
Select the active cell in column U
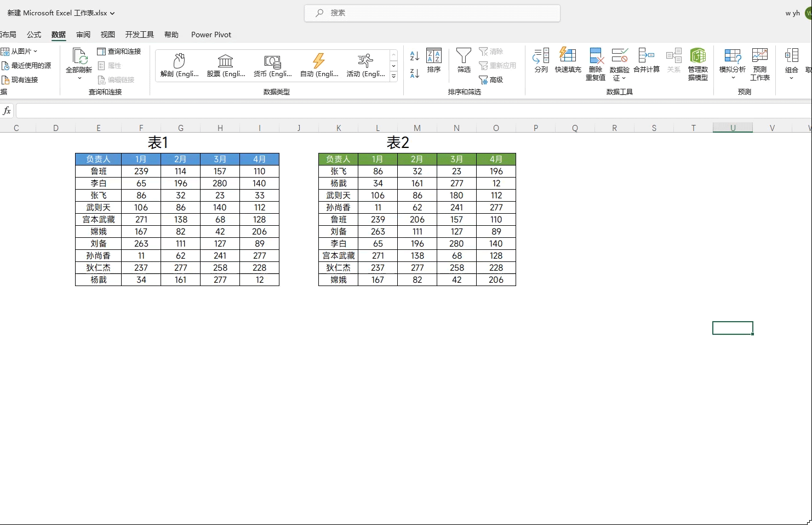tap(733, 328)
